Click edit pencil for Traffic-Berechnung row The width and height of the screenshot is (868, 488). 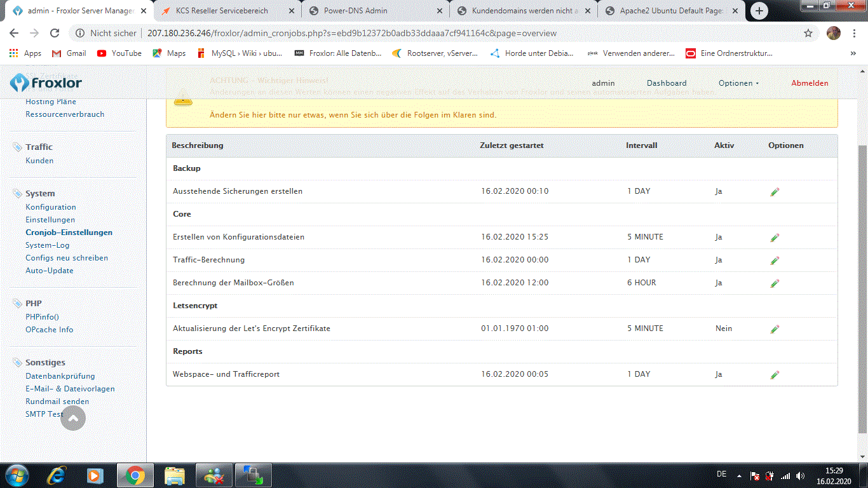(775, 261)
